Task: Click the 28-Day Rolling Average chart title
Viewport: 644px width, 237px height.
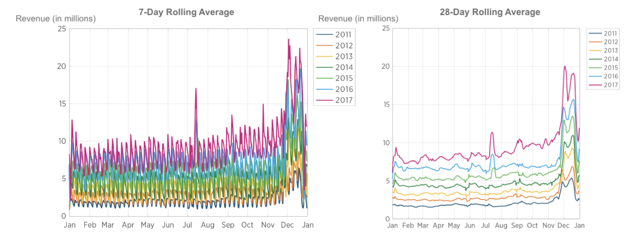Action: [490, 12]
